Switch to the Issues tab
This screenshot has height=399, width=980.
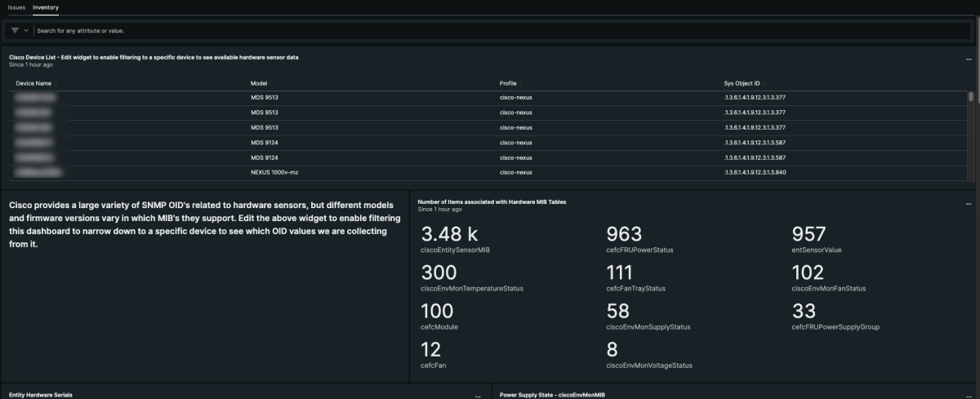pos(16,7)
